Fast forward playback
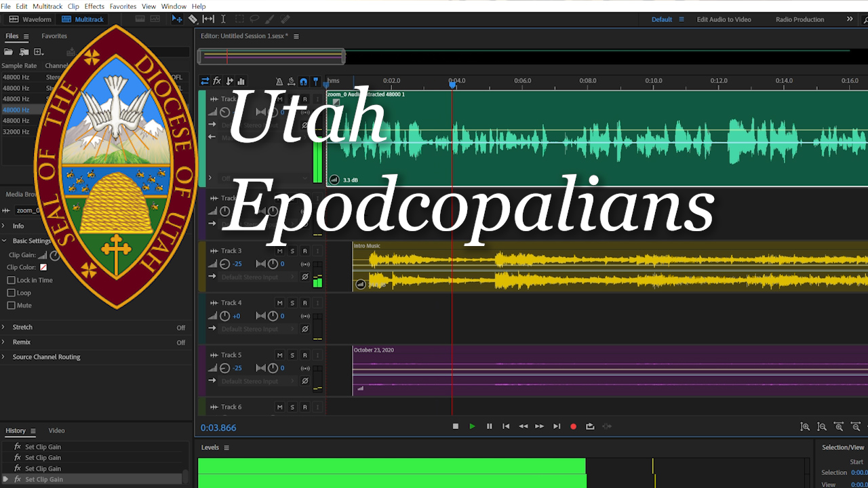Image resolution: width=868 pixels, height=488 pixels. coord(540,426)
